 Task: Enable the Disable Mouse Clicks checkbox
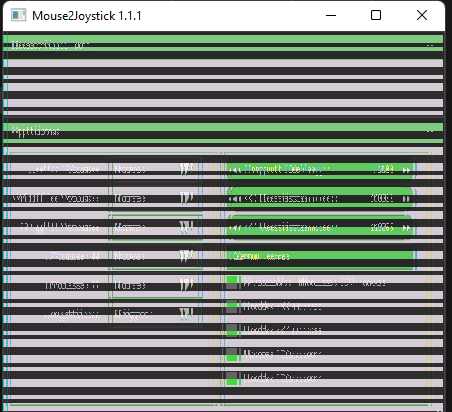point(232,282)
